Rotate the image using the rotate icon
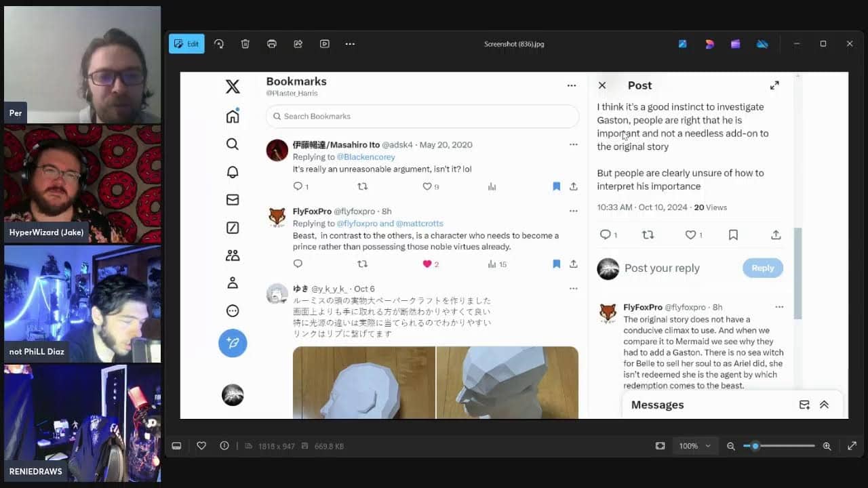Image resolution: width=868 pixels, height=488 pixels. coord(219,44)
